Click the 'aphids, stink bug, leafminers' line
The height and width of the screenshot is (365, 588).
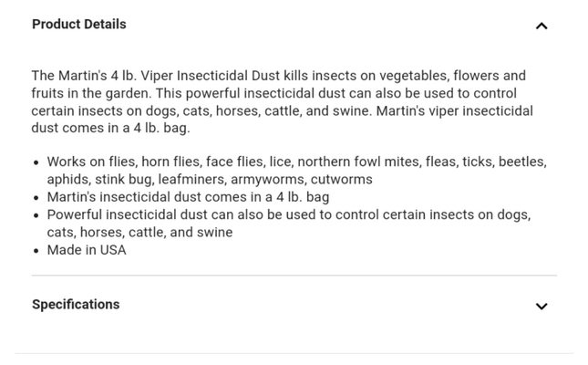pyautogui.click(x=210, y=180)
